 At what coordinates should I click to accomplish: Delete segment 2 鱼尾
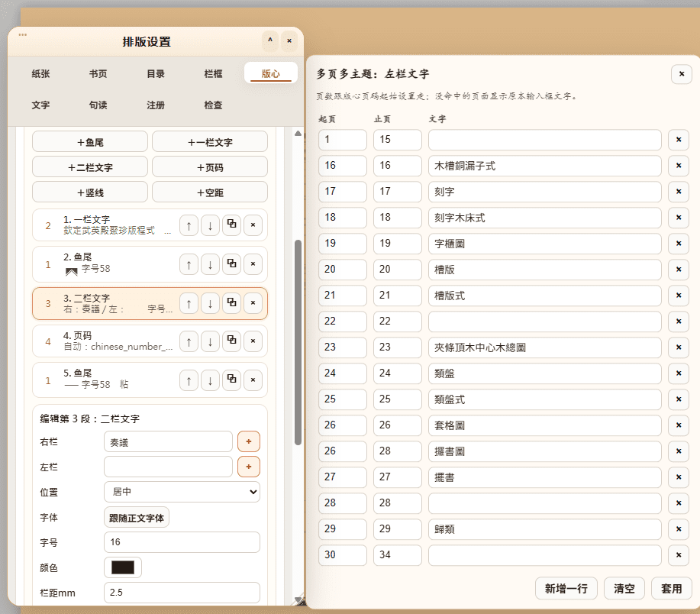click(253, 264)
